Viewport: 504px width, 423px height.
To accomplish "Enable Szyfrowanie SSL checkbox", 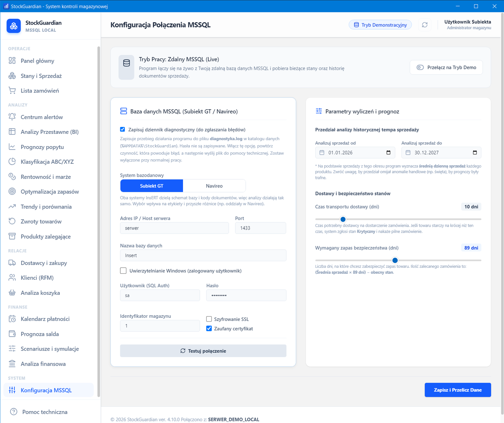I will coord(209,319).
